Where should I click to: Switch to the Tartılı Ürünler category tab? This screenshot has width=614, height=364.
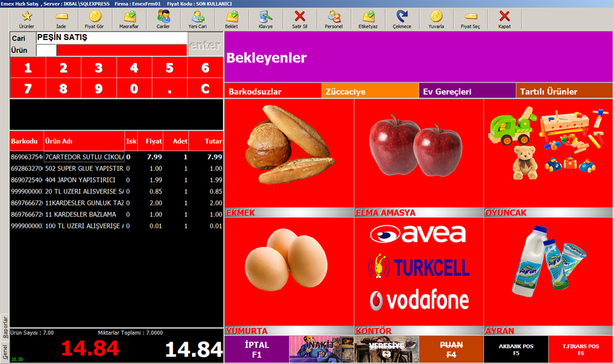[x=564, y=91]
